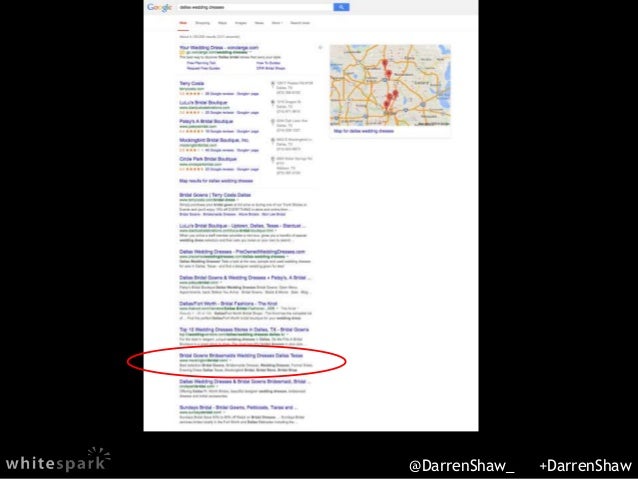The image size is (638, 479).
Task: Open the 'DFW Bridal Shops' ad sitelink
Action: 271,68
